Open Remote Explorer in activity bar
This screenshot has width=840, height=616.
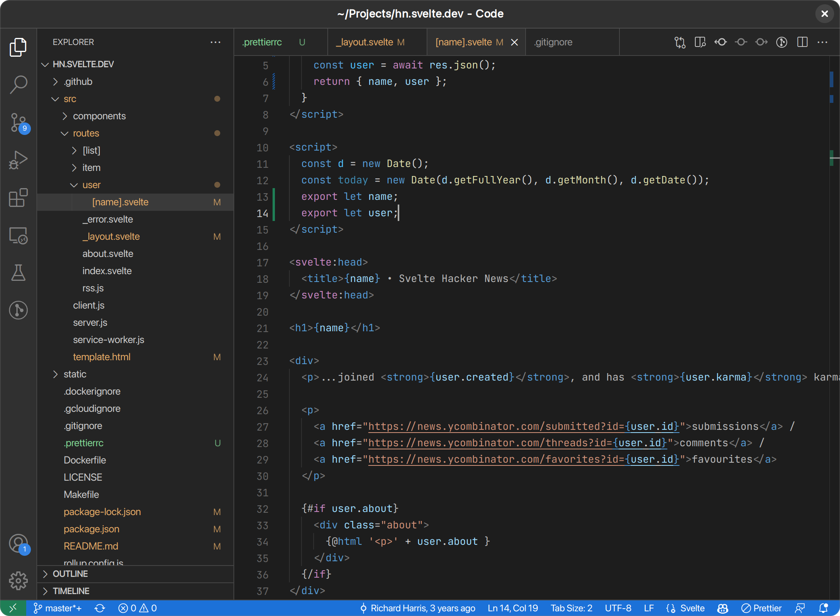18,235
